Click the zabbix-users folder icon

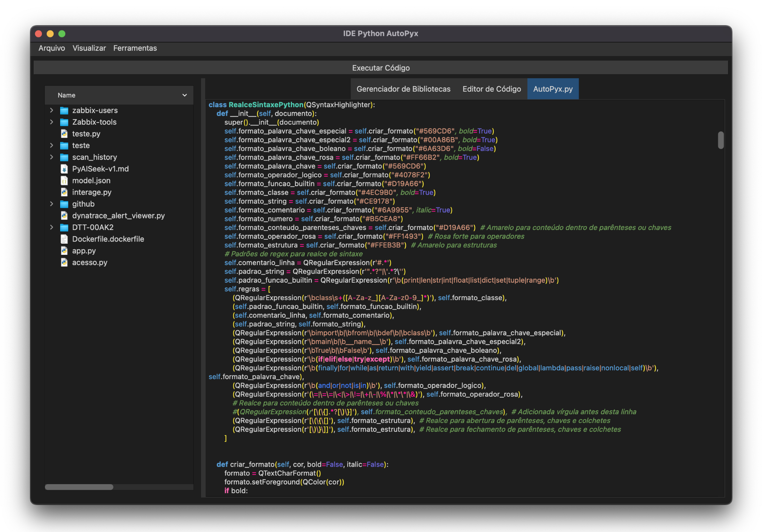coord(64,111)
